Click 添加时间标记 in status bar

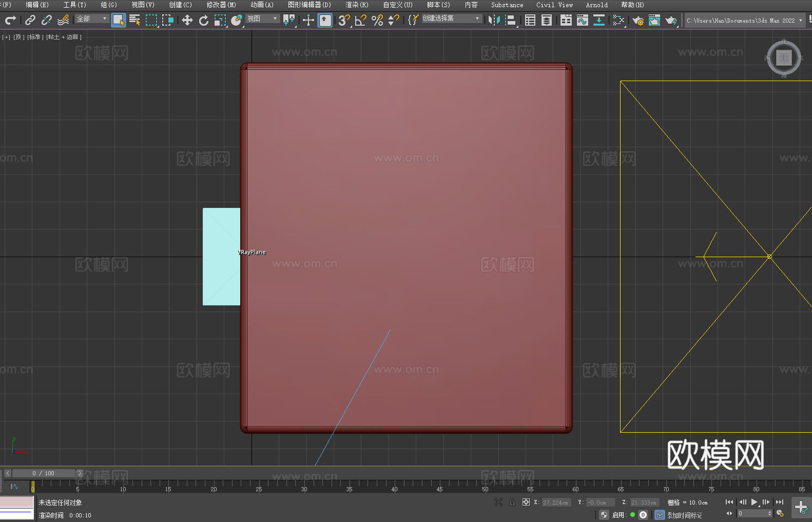[684, 515]
